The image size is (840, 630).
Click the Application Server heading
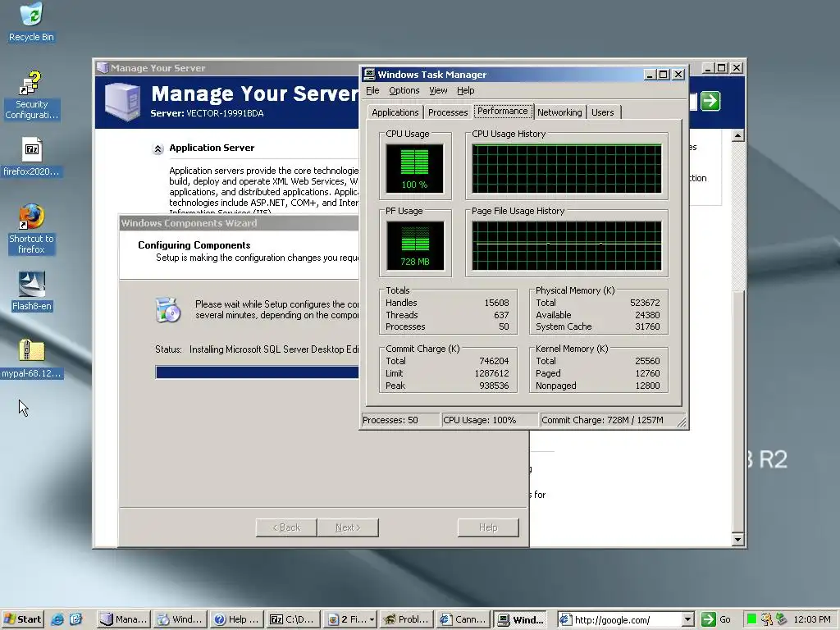(x=212, y=148)
